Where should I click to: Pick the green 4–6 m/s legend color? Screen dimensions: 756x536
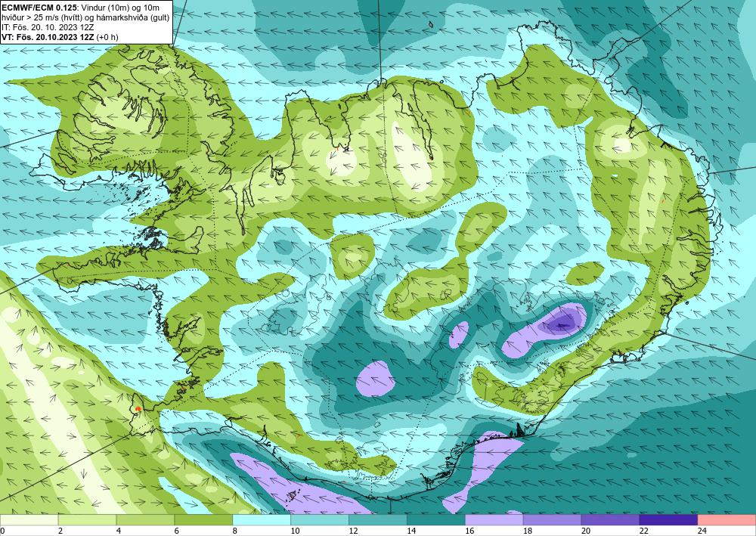pyautogui.click(x=145, y=520)
